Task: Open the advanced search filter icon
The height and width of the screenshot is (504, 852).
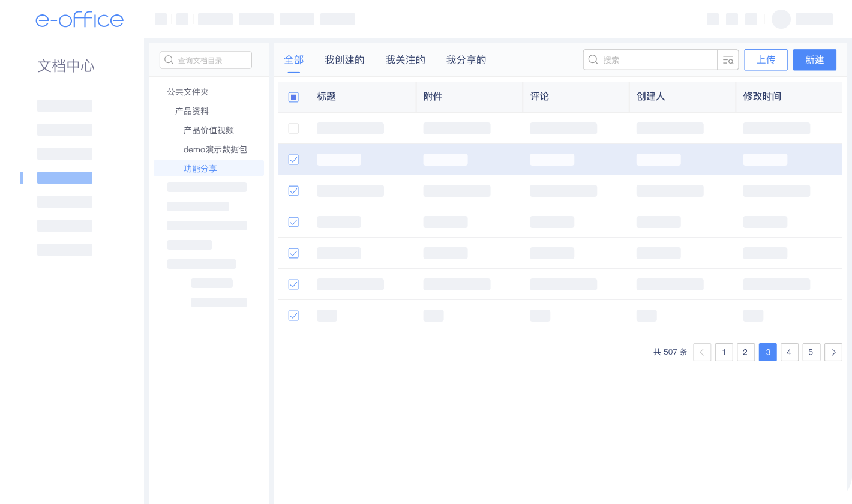Action: [728, 60]
